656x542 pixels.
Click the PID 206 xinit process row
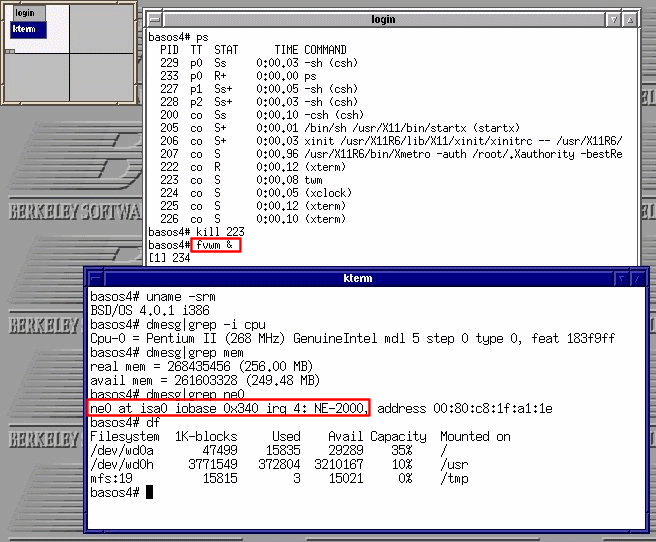391,141
